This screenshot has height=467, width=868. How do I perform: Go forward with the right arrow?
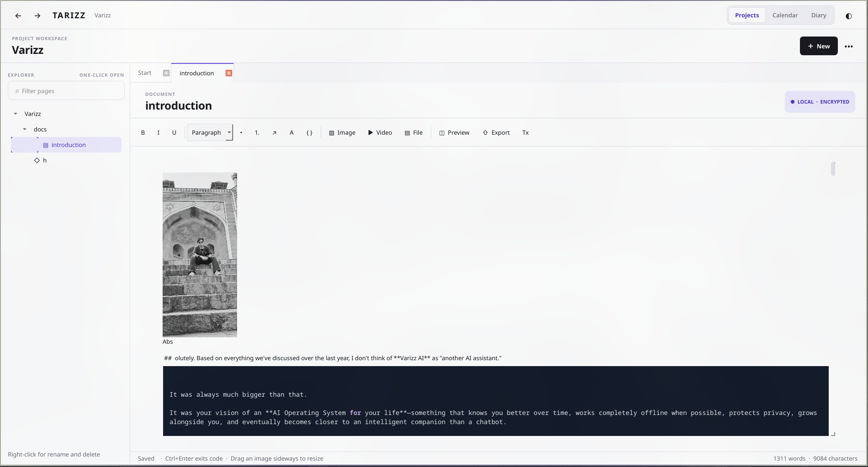pyautogui.click(x=37, y=16)
